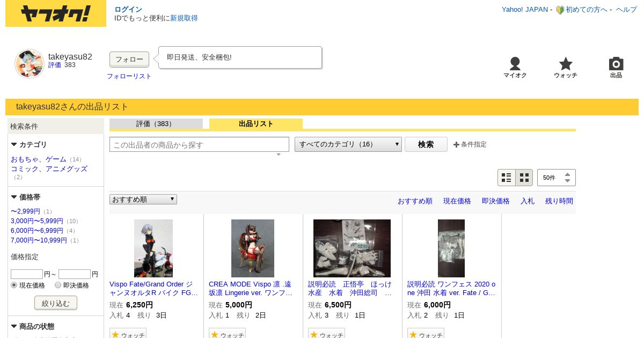Open the 説明必読 正悟亭 ほっけ水産 title link
This screenshot has width=644, height=338.
[x=350, y=289]
